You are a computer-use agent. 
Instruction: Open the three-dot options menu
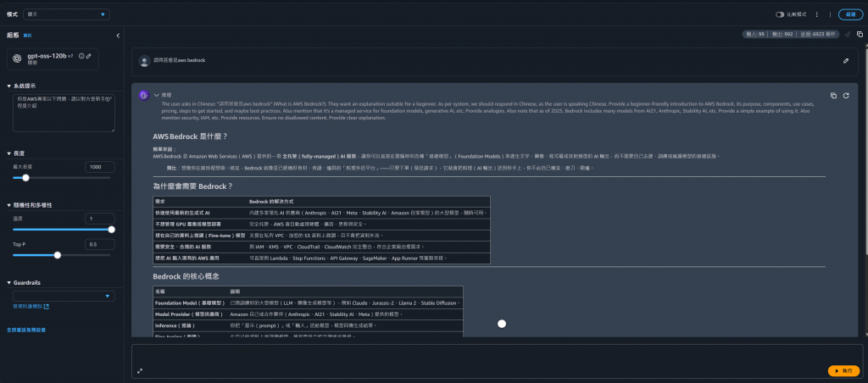tap(816, 14)
